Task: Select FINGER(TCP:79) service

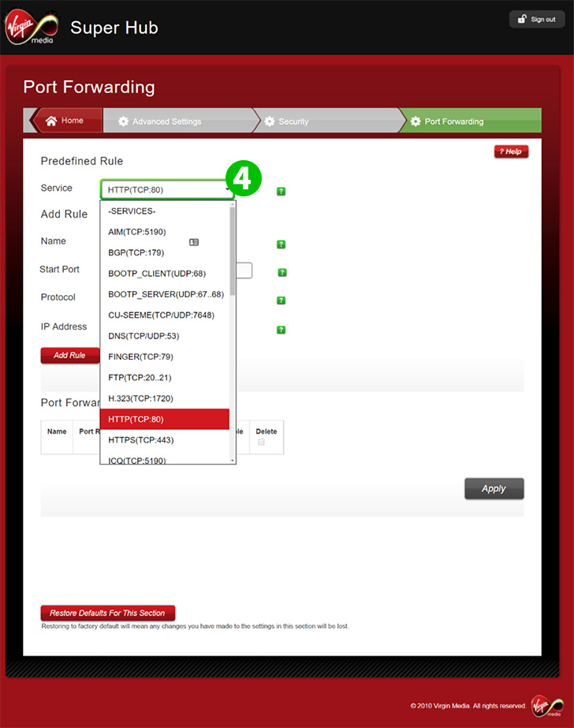Action: click(x=165, y=357)
